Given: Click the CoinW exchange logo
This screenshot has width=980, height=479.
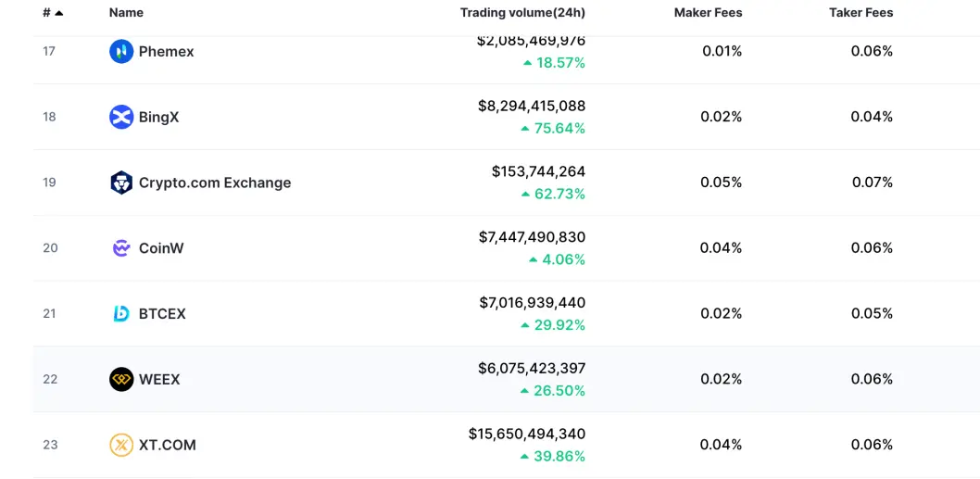Looking at the screenshot, I should point(121,248).
